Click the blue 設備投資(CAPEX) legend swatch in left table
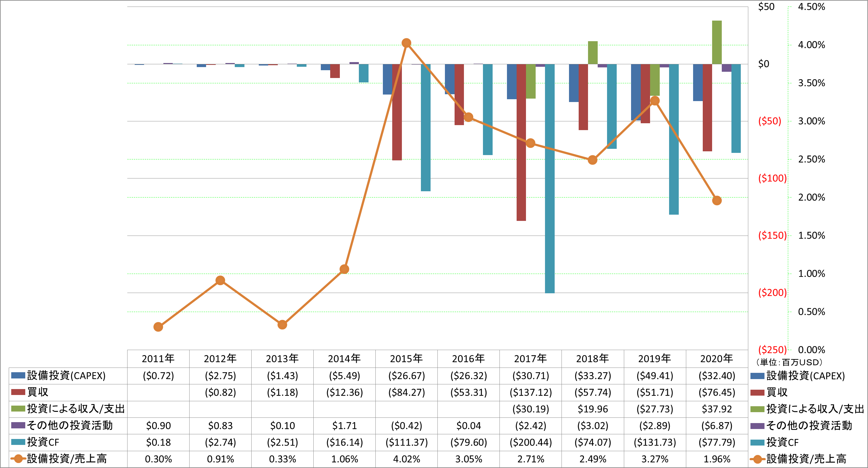This screenshot has width=868, height=468. 18,375
